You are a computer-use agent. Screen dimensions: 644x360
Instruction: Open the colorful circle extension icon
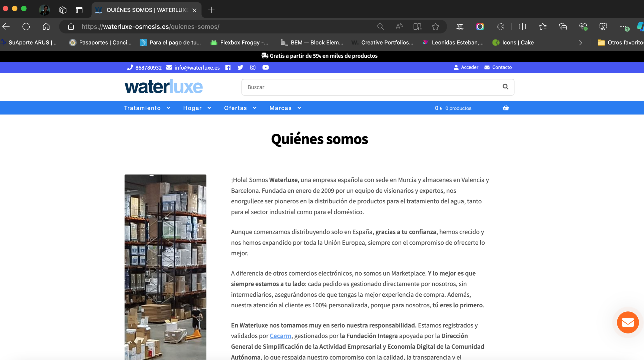pyautogui.click(x=480, y=27)
